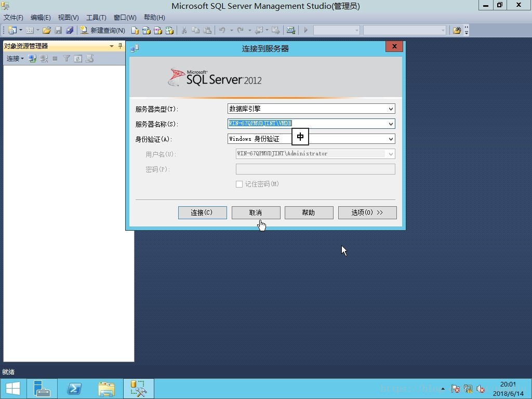532x399 pixels.
Task: Click the Redo arrow icon
Action: tap(241, 30)
